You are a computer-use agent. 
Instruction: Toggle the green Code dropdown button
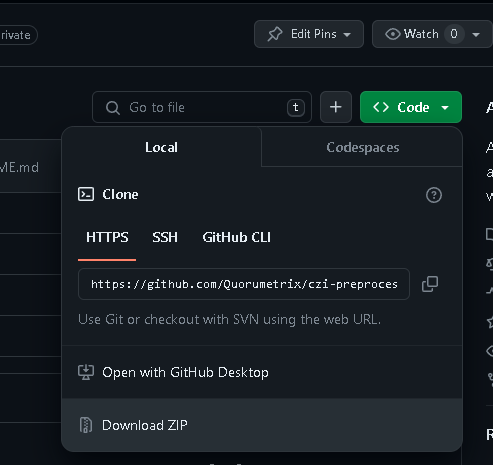tap(411, 107)
